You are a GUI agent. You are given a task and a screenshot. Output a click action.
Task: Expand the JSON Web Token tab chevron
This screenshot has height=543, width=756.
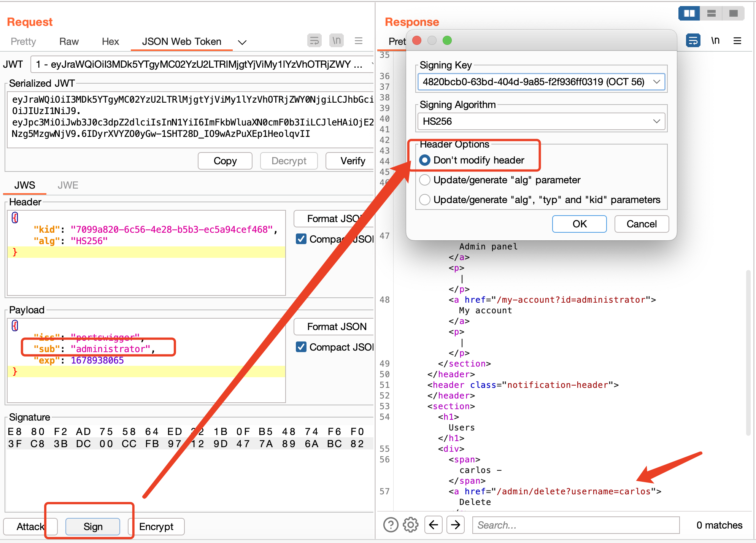pyautogui.click(x=242, y=42)
